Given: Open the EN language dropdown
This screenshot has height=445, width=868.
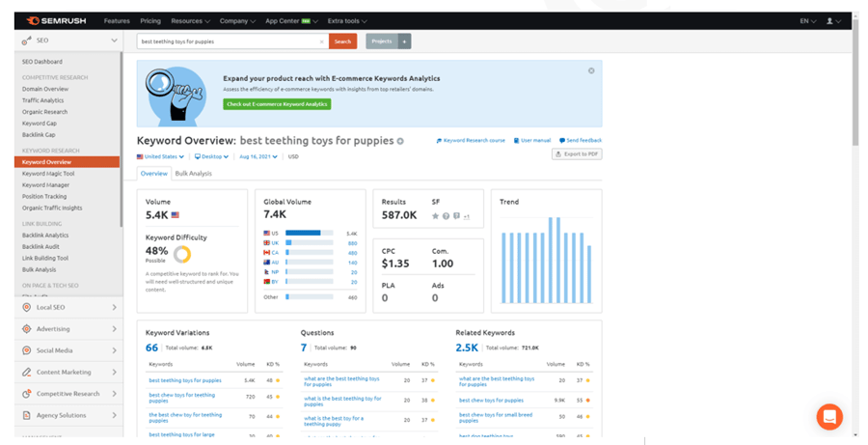Looking at the screenshot, I should (807, 21).
